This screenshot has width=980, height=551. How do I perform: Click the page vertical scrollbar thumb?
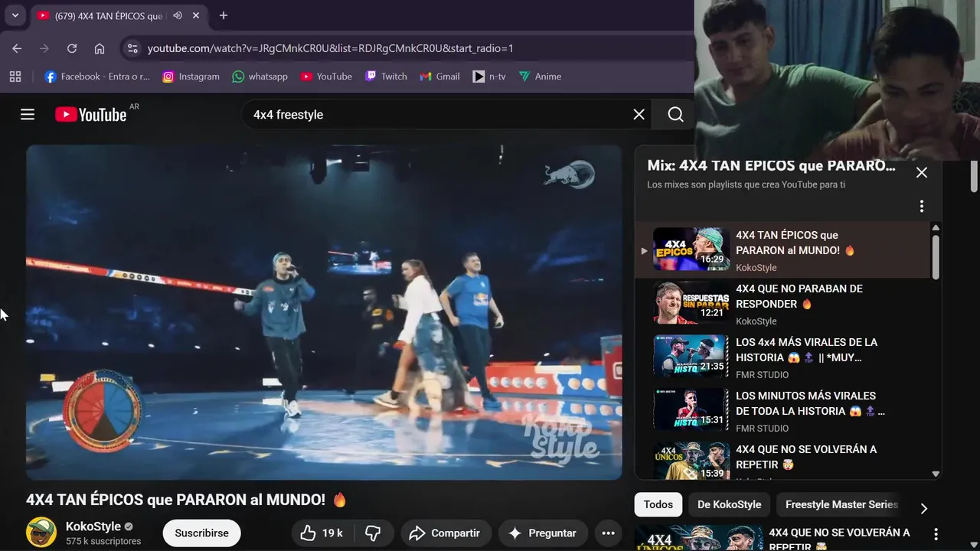point(975,177)
